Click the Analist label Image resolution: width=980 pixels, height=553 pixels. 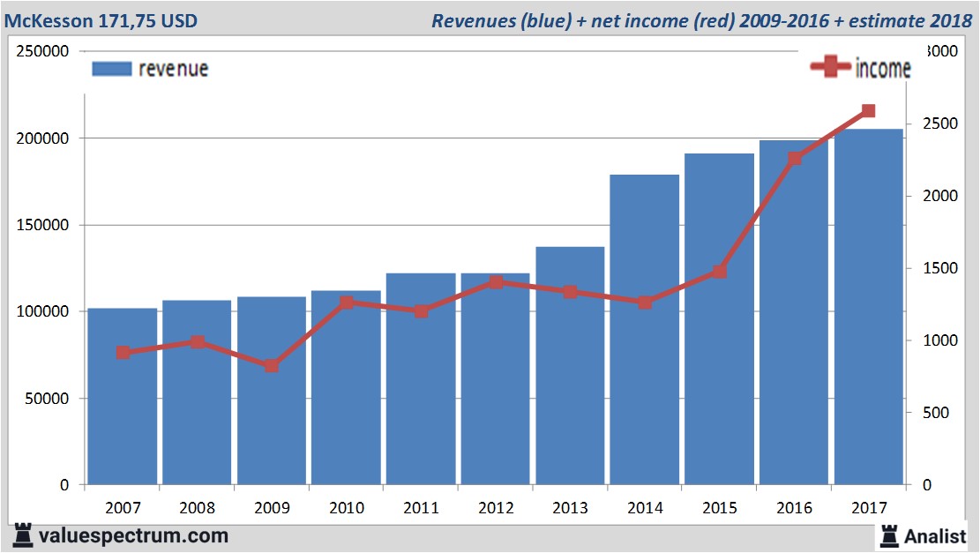(x=935, y=536)
